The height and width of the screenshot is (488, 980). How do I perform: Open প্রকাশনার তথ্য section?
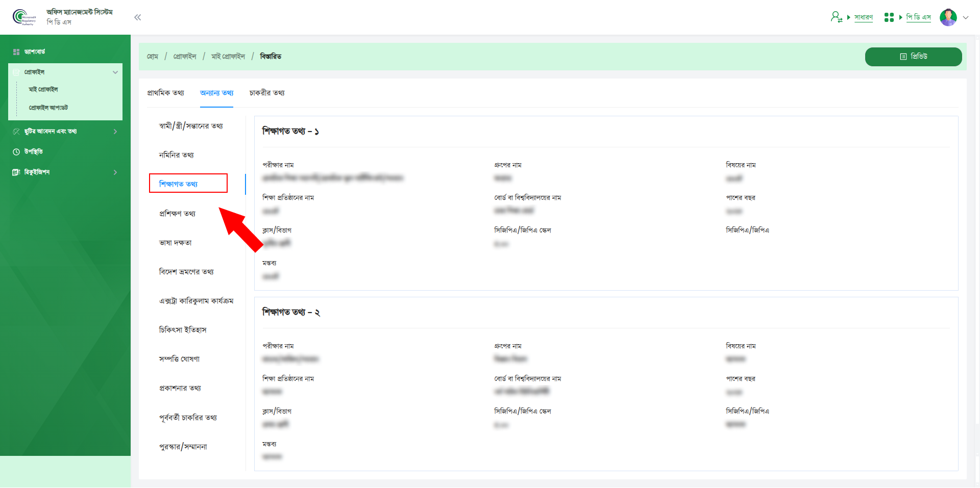[x=180, y=388]
